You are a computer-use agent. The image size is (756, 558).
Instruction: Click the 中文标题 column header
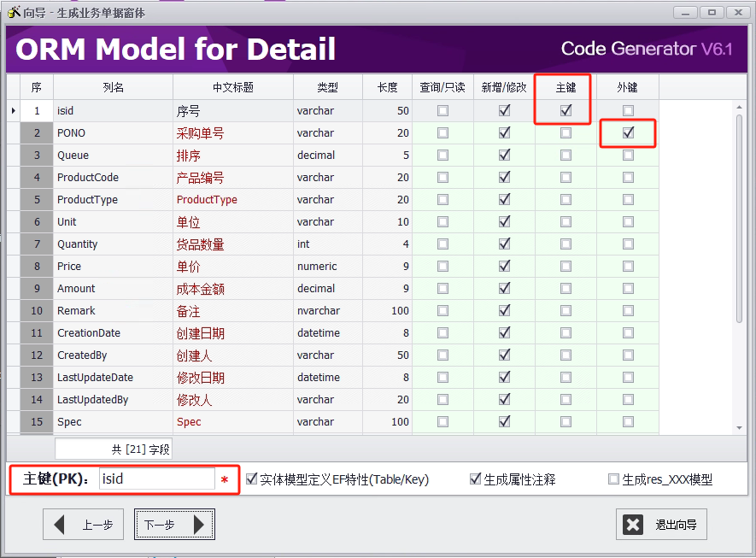tap(233, 87)
